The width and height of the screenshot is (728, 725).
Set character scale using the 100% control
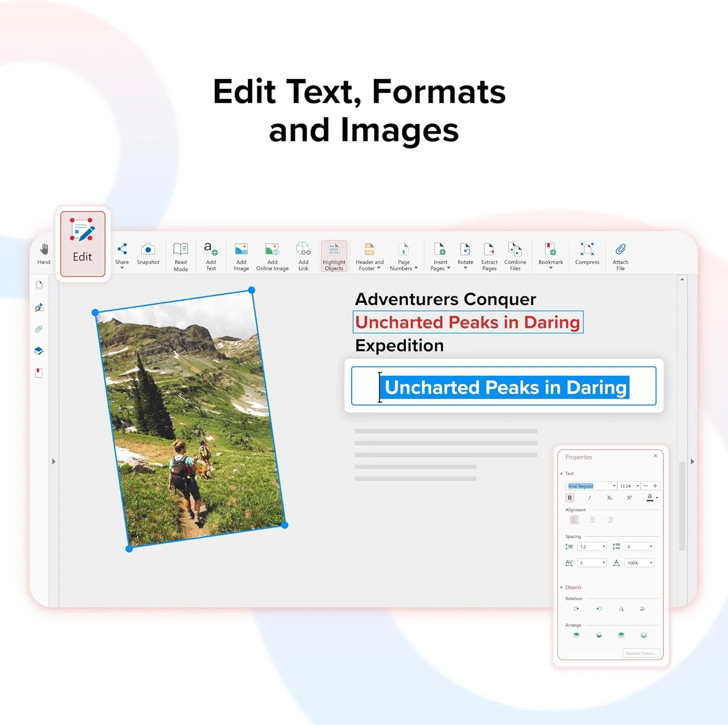(x=639, y=562)
